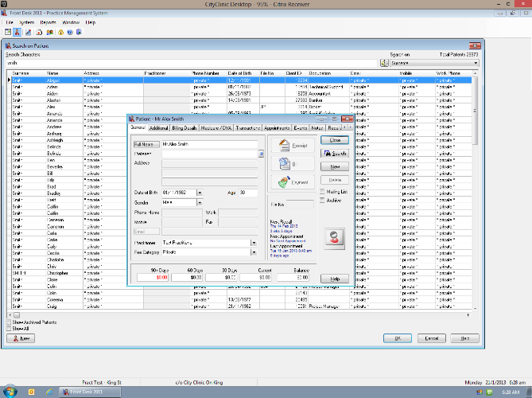Open the Reports menu
532x398 pixels.
48,22
